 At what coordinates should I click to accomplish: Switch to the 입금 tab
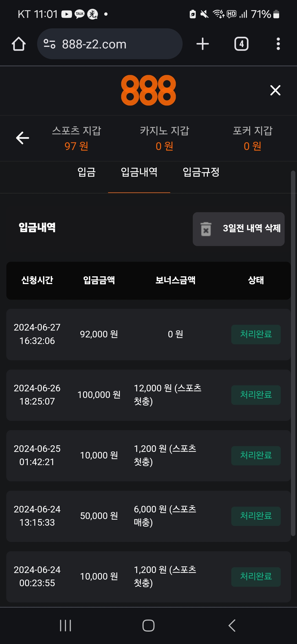[x=86, y=172]
